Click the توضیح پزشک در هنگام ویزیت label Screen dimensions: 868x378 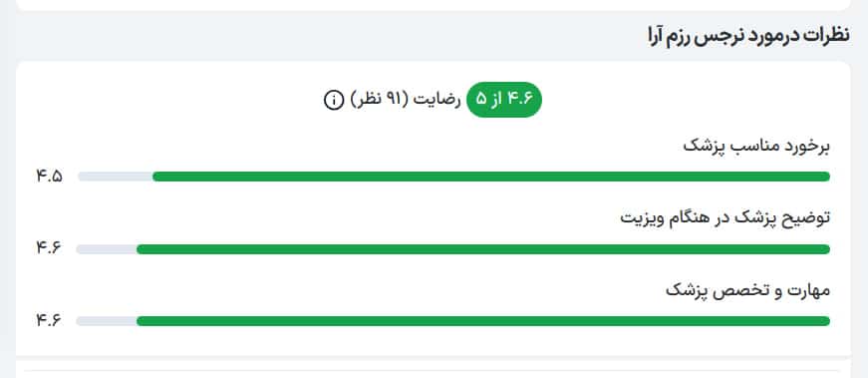point(725,217)
